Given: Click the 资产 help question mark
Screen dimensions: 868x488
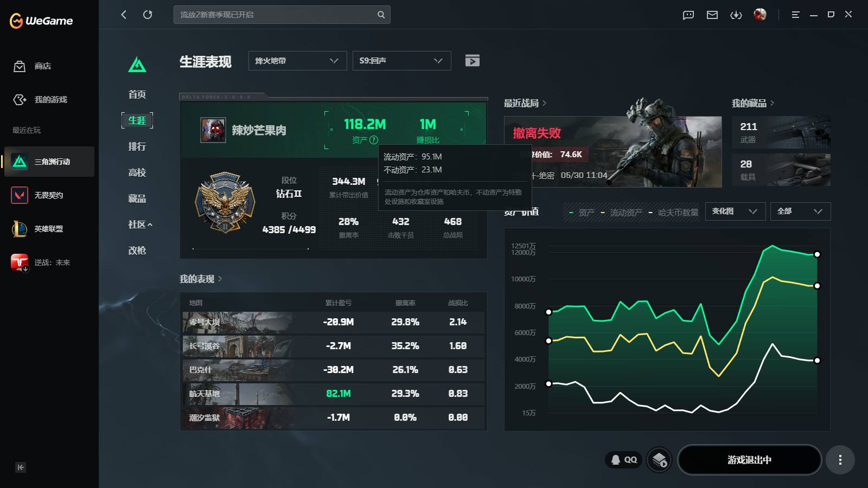Looking at the screenshot, I should click(374, 140).
